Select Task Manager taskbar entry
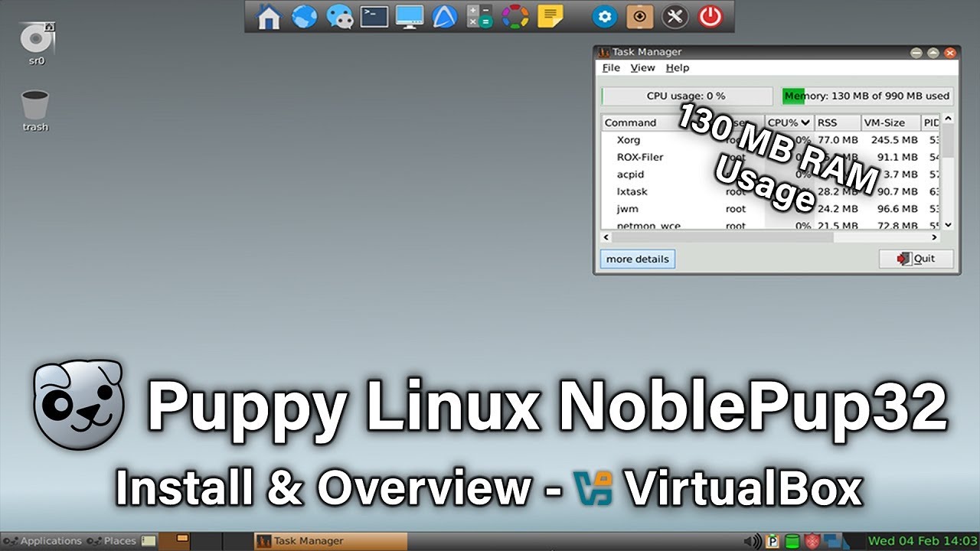Viewport: 980px width, 551px height. pos(331,541)
